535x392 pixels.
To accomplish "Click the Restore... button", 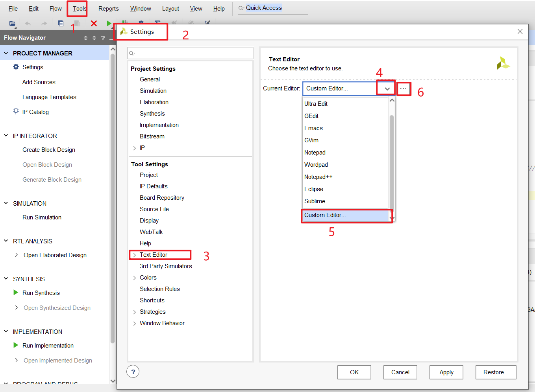I will coord(496,372).
